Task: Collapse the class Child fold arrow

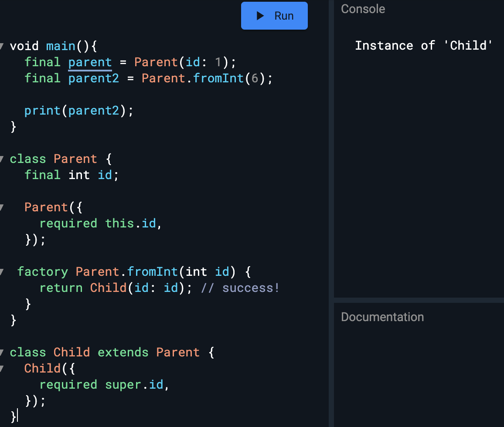Action: pyautogui.click(x=2, y=352)
